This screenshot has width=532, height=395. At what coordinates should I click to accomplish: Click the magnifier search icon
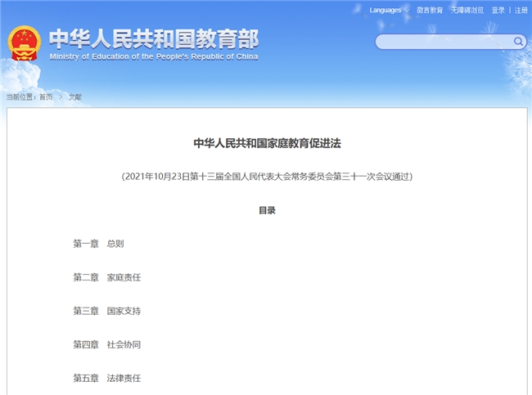518,41
